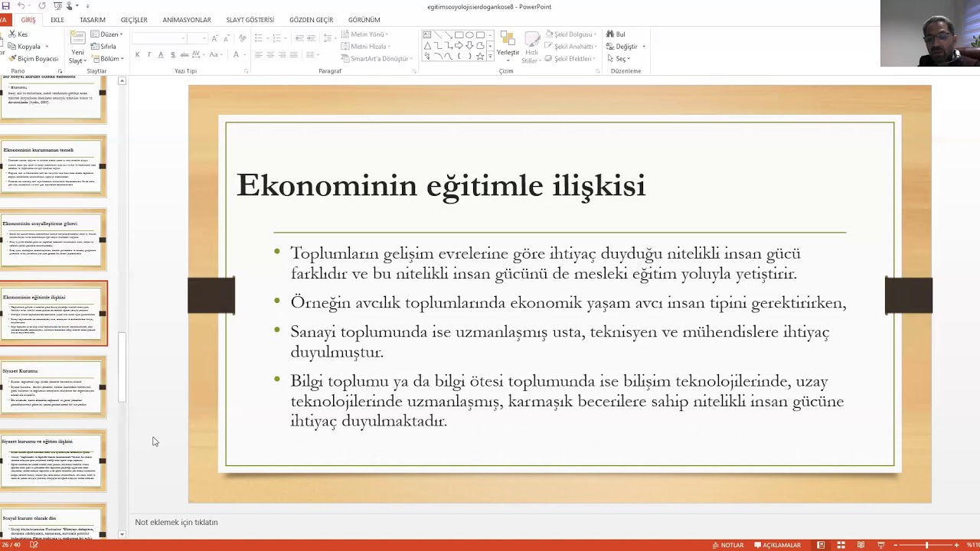Click the zoom slider handle in status bar
Screen dimensions: 980x551
pos(926,545)
